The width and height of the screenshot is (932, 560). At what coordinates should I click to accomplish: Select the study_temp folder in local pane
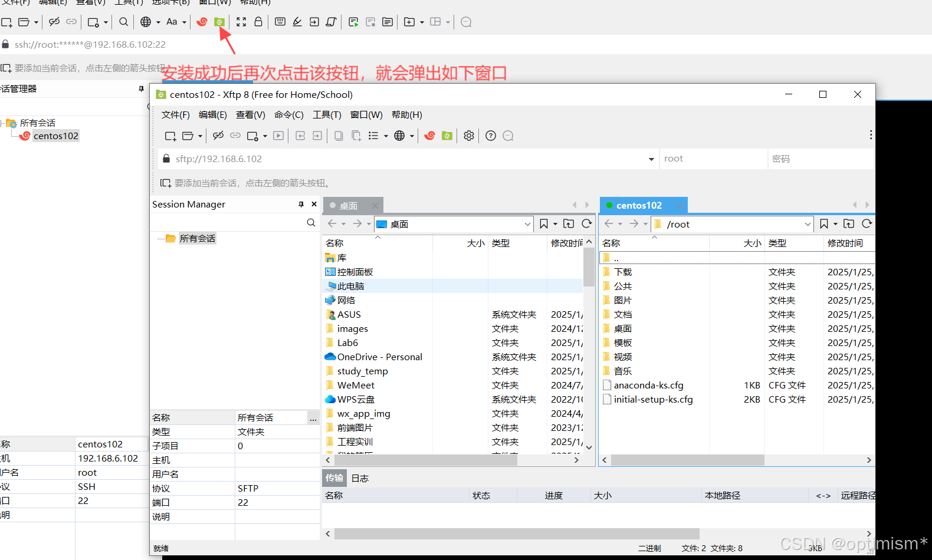(x=362, y=371)
